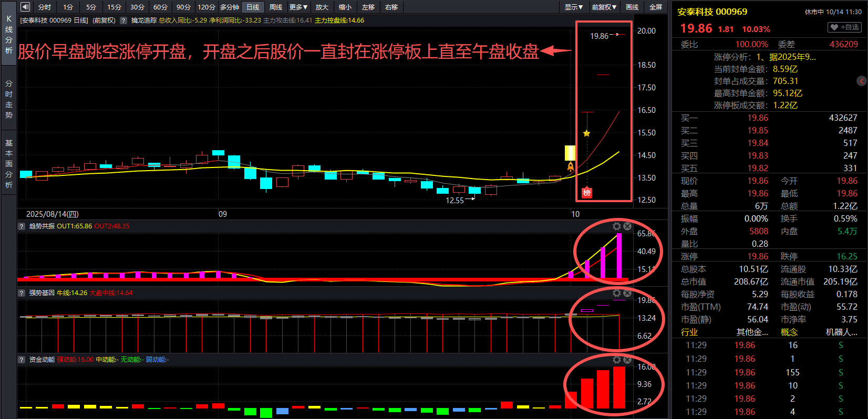The height and width of the screenshot is (419, 868).
Task: Click red arrow beside 封单占成交量 row
Action: click(x=861, y=81)
